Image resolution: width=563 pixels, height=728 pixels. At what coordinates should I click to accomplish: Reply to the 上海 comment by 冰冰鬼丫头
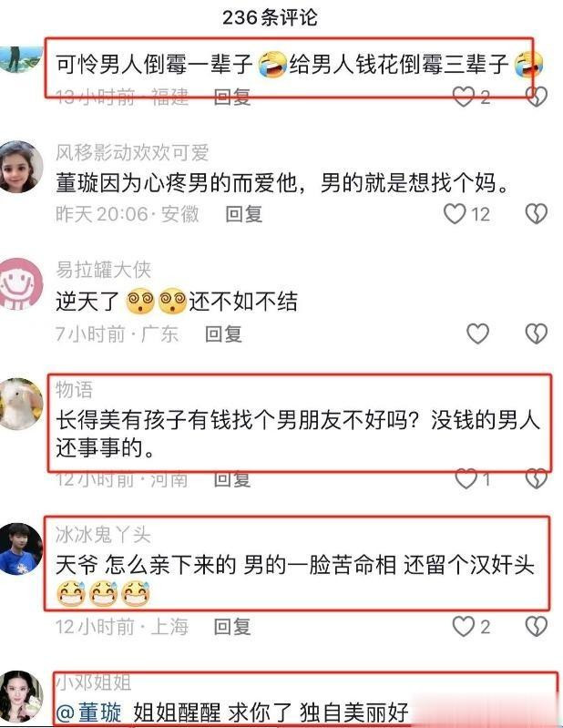tap(232, 627)
